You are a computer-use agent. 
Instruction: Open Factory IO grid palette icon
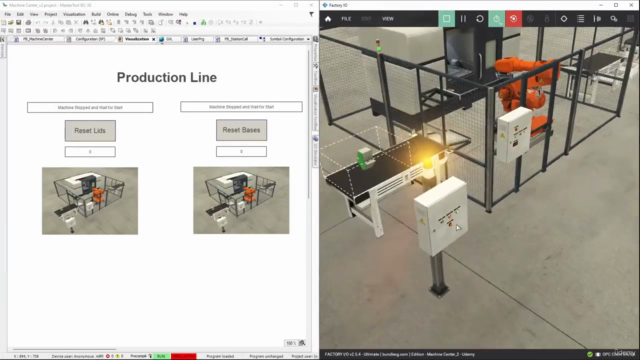(x=630, y=19)
